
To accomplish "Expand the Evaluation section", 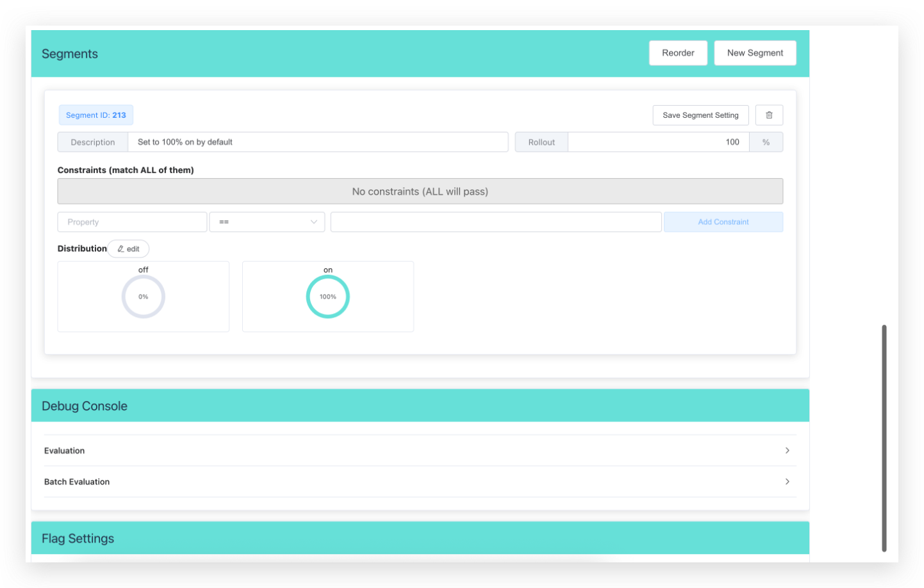I will (420, 451).
